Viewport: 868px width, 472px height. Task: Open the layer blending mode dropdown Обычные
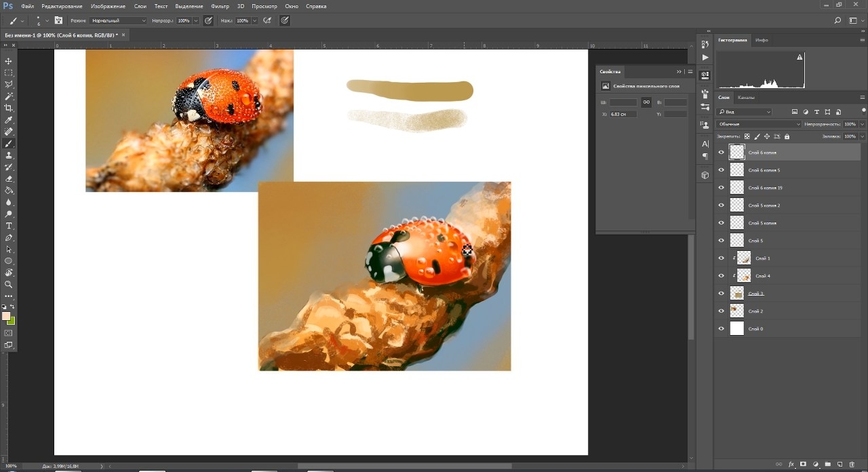[758, 124]
